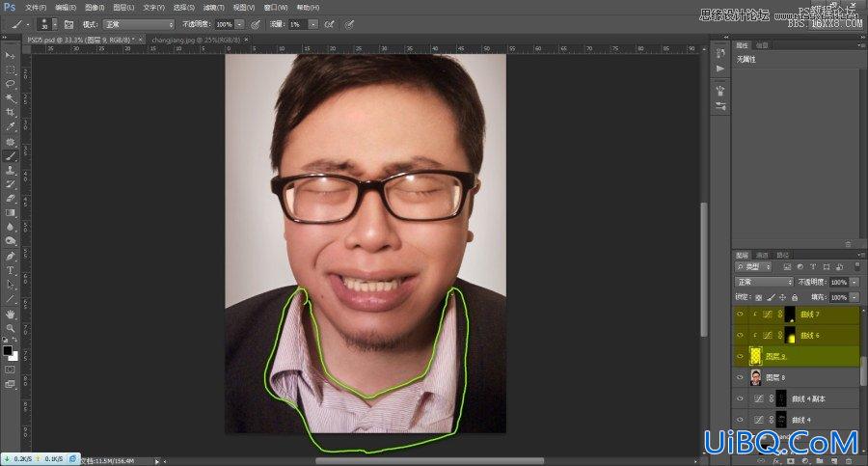Select the Move tool
The height and width of the screenshot is (466, 868).
[x=10, y=55]
